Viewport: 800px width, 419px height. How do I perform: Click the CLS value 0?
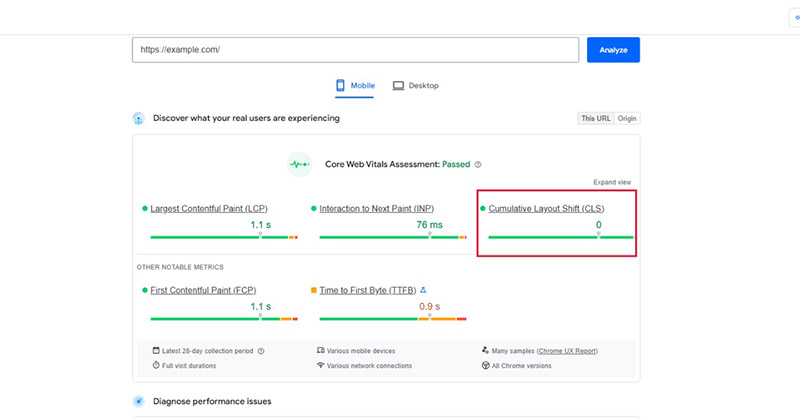pyautogui.click(x=598, y=225)
